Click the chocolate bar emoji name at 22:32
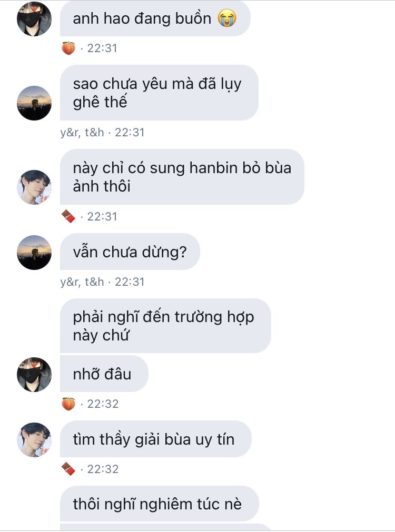 (68, 468)
